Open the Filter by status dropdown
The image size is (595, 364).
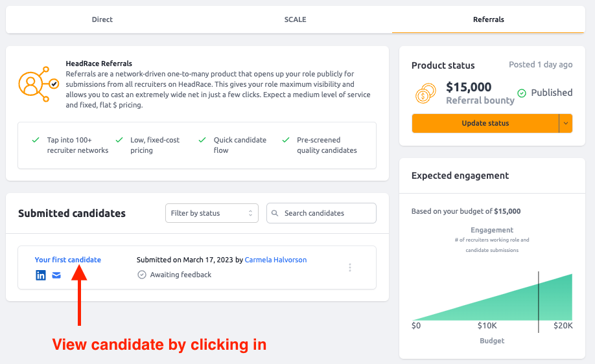point(212,213)
